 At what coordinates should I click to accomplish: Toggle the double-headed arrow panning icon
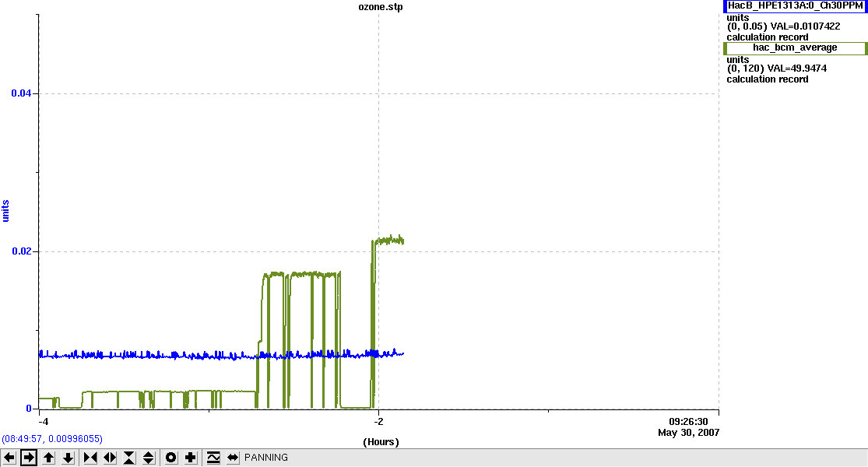click(x=233, y=458)
